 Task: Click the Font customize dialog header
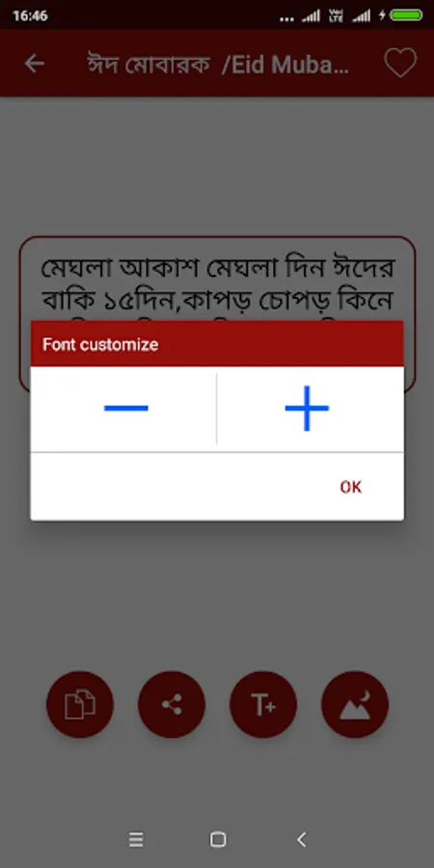(x=217, y=343)
